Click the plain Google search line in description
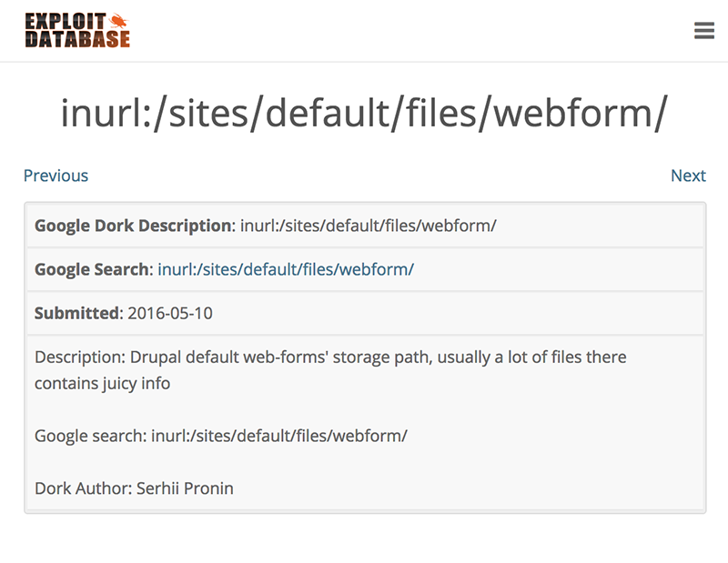728x563 pixels. [x=220, y=436]
